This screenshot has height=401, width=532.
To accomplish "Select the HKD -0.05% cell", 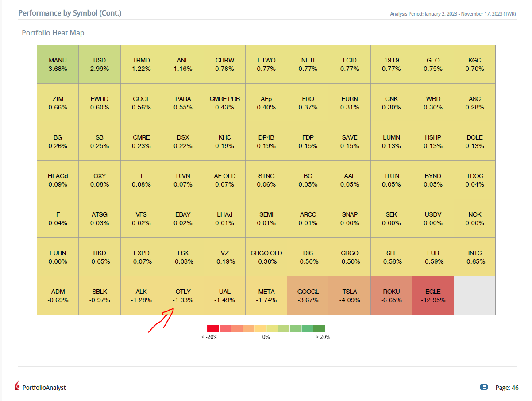I will 100,257.
